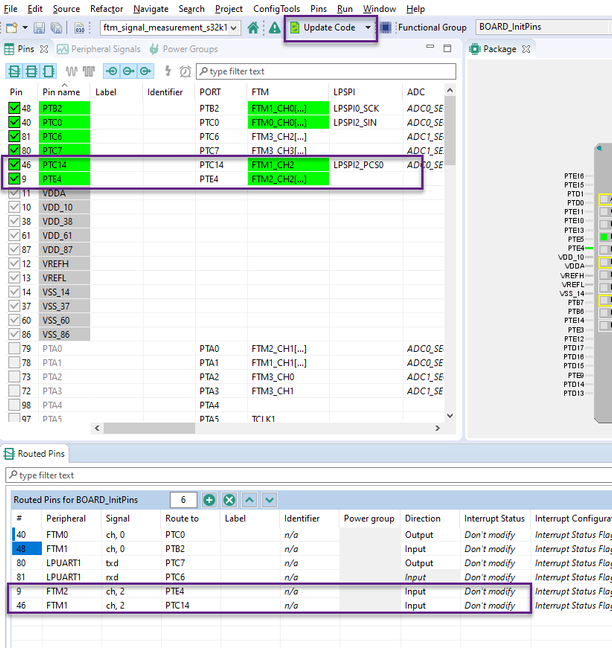
Task: Click the Save All icon
Action: coord(56,28)
